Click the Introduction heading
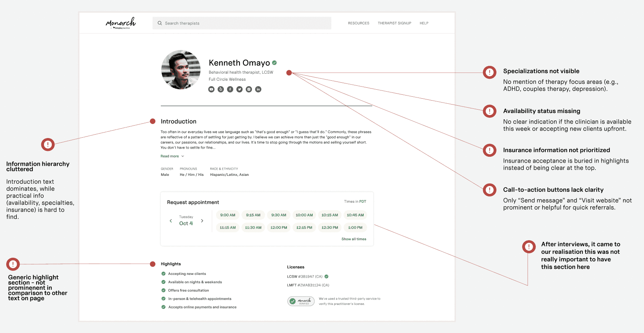The image size is (644, 333). point(178,121)
